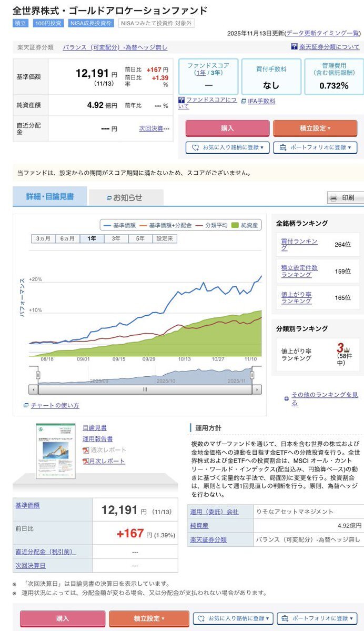Open the 次回決算 link
The height and width of the screenshot is (631, 364).
point(151,128)
